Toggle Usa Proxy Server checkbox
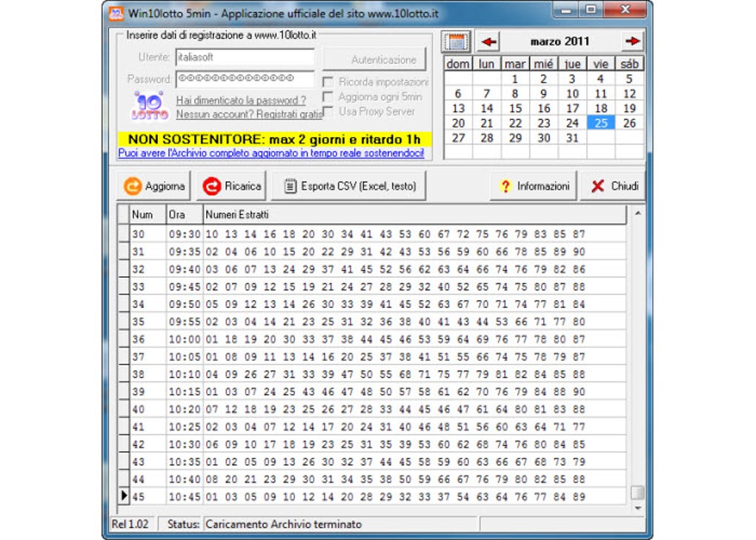 click(328, 112)
